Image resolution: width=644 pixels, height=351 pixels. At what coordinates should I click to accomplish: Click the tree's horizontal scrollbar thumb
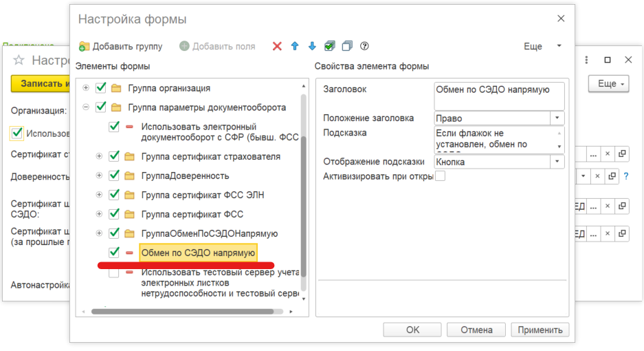tap(182, 312)
